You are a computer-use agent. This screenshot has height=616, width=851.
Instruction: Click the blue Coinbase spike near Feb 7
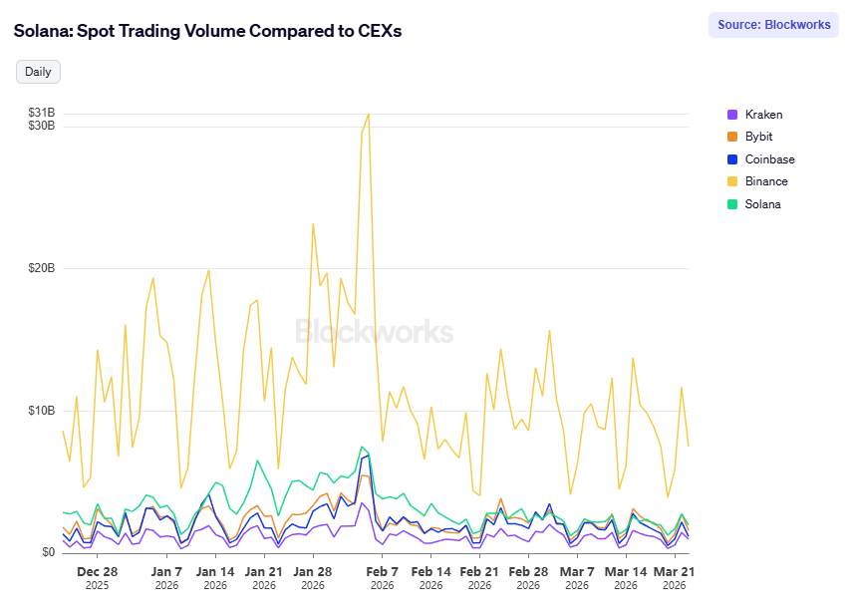point(367,456)
